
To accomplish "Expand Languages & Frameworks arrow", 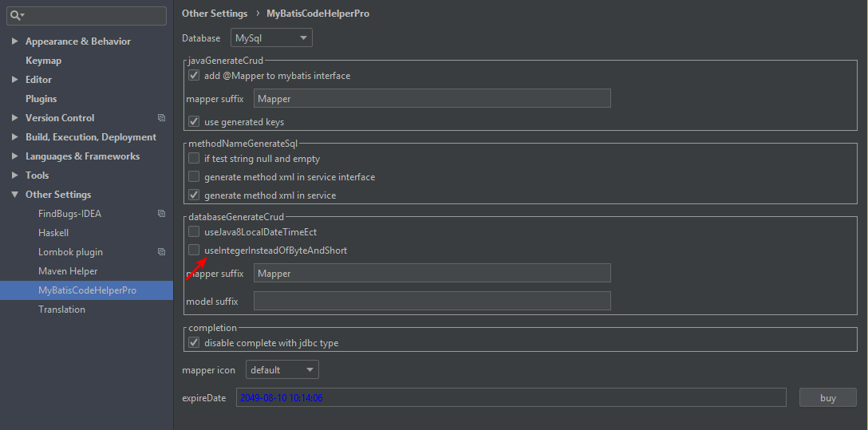I will coord(15,156).
